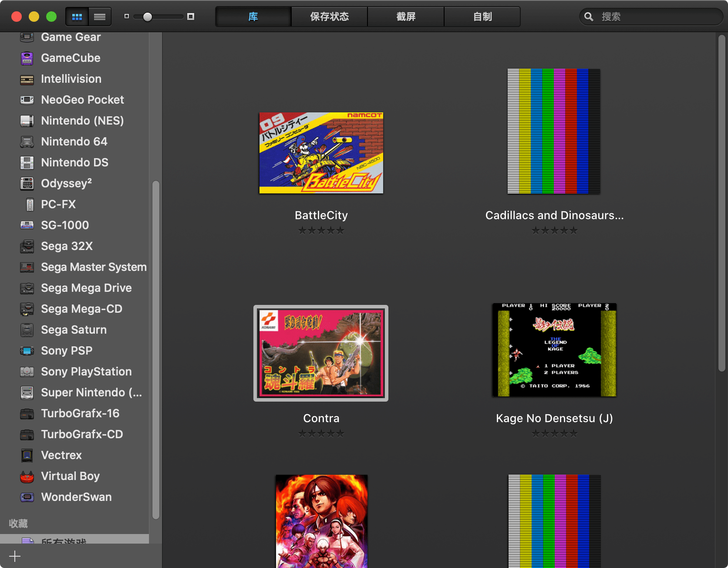Open the 库 tab
This screenshot has height=568, width=728.
pos(253,17)
